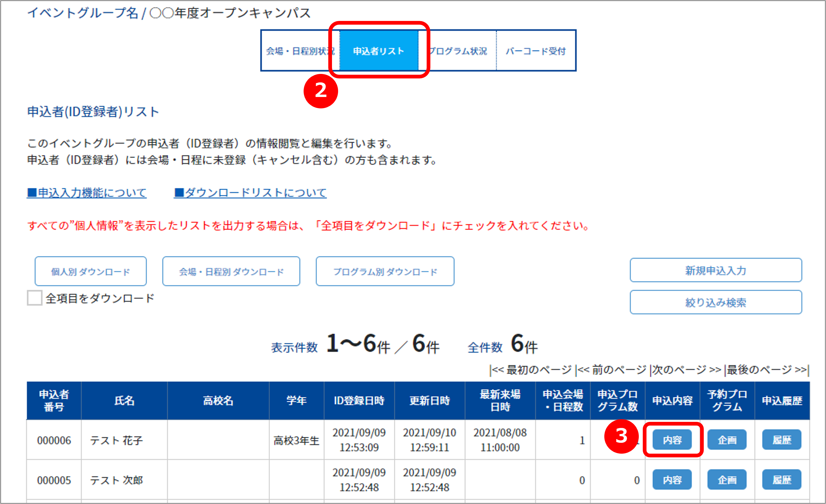Click the 高校名 column header
The width and height of the screenshot is (826, 504).
(x=218, y=400)
